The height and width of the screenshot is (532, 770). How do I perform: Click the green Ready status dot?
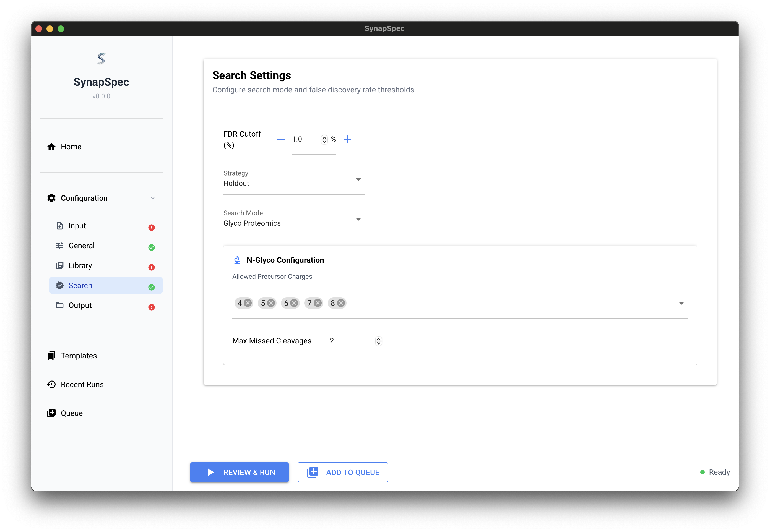(702, 472)
